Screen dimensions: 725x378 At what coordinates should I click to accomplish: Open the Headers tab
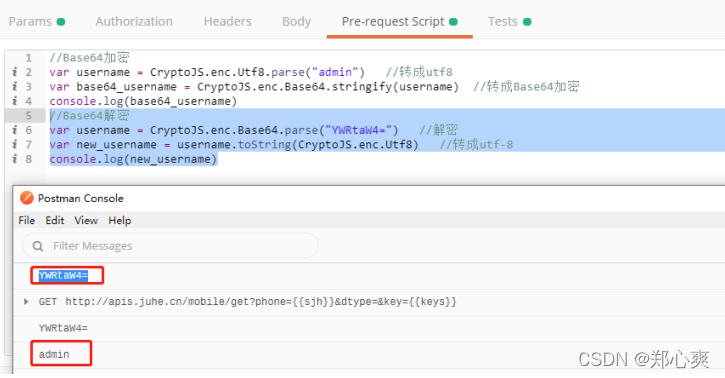pos(227,22)
